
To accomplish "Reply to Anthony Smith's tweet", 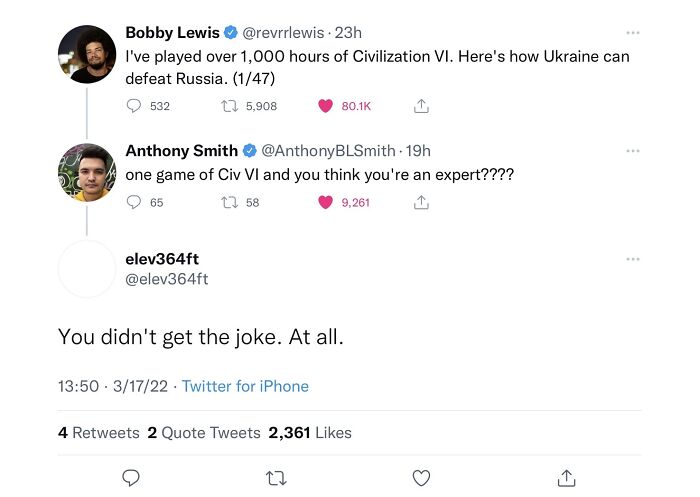I will tap(135, 202).
